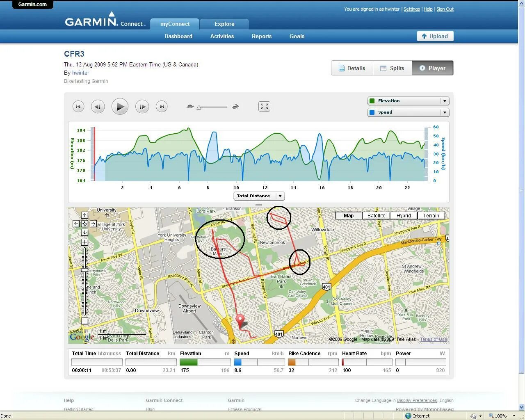Zoom out on the map
Viewport: 525px width, 420px height.
coord(84,321)
